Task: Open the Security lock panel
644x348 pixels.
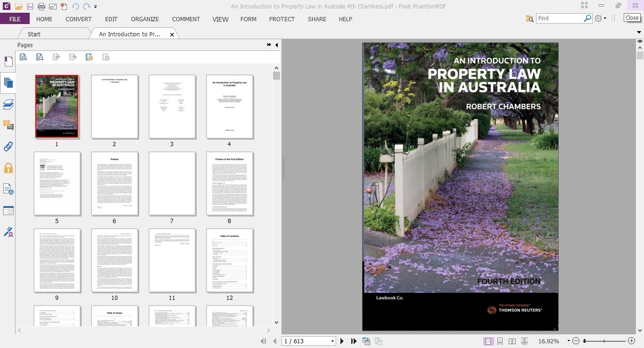Action: (x=8, y=168)
